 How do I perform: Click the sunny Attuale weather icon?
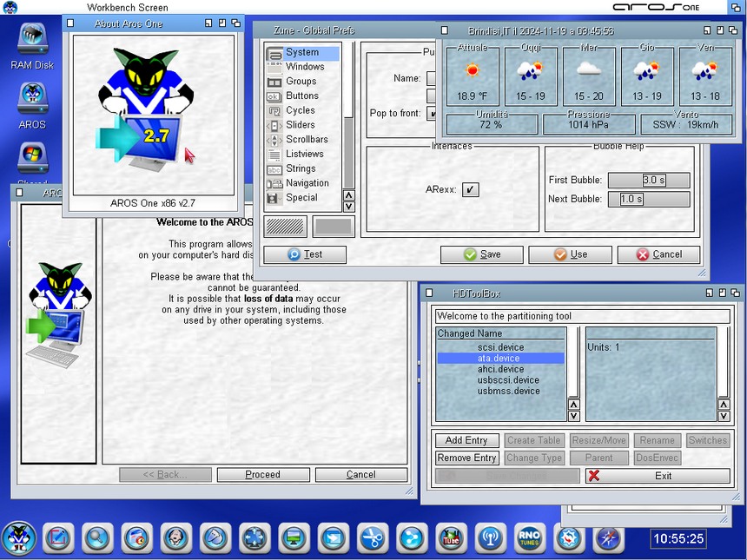click(x=473, y=70)
